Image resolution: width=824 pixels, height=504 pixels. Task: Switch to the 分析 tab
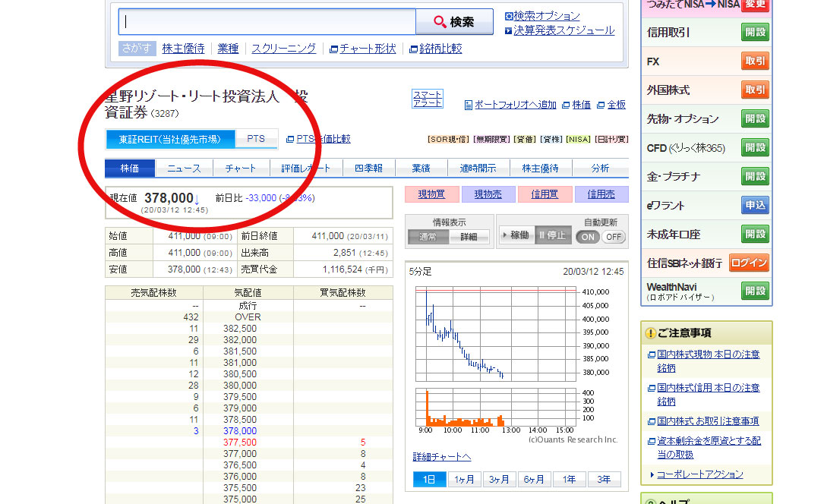(600, 168)
